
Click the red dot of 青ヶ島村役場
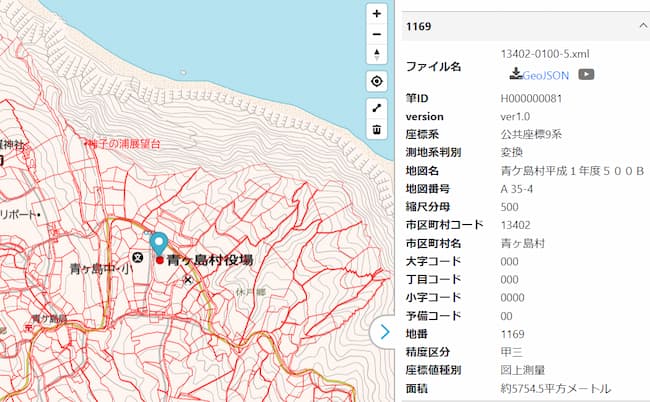coord(160,260)
